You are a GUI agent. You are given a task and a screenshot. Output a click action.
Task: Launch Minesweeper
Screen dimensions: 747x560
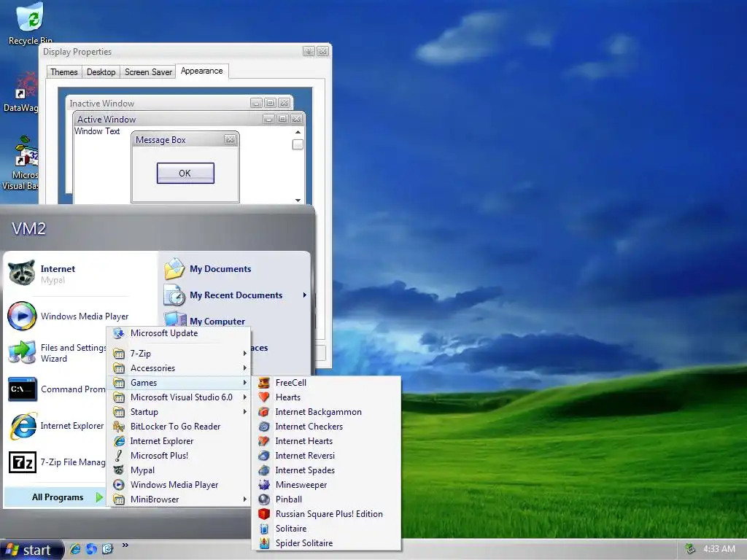328,485
